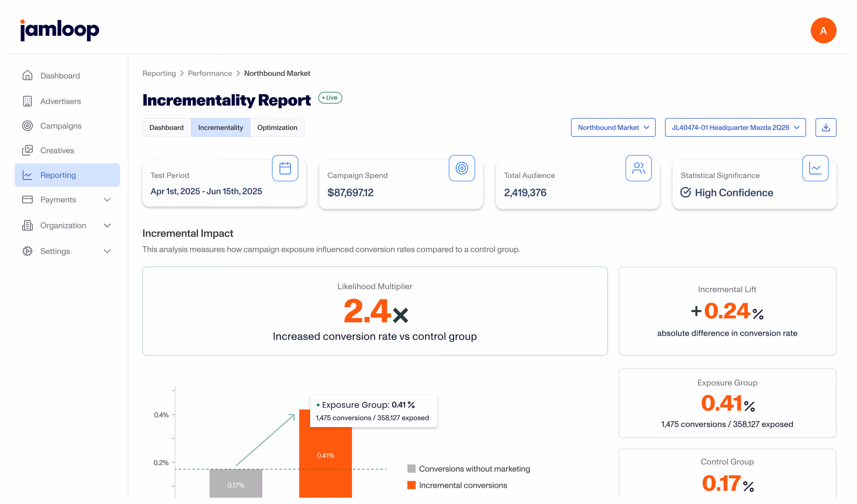Click the 'High Confidence' text
The image size is (857, 504).
[734, 193]
